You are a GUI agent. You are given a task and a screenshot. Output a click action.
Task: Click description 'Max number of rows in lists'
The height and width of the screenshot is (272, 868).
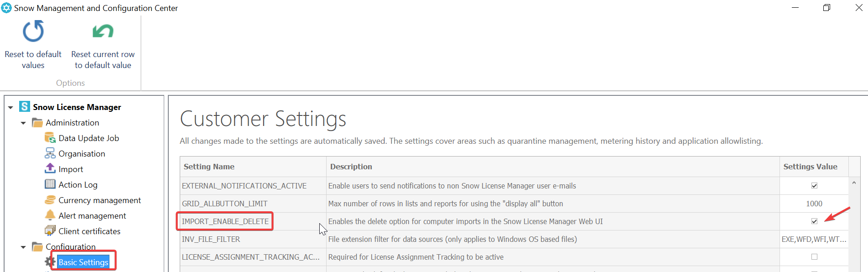point(446,204)
